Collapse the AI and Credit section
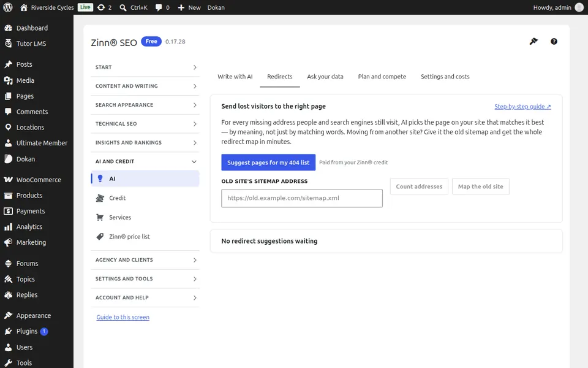This screenshot has width=588, height=368. [145, 161]
